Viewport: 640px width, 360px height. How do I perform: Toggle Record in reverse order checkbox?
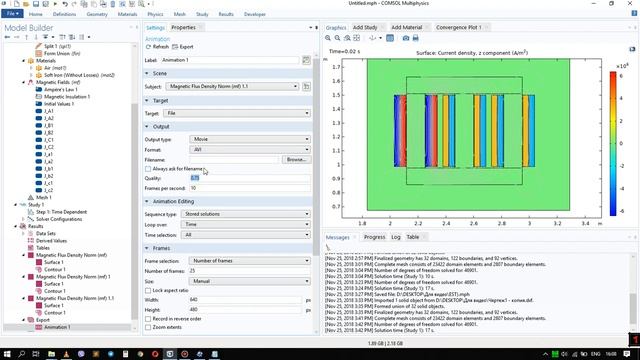click(148, 319)
